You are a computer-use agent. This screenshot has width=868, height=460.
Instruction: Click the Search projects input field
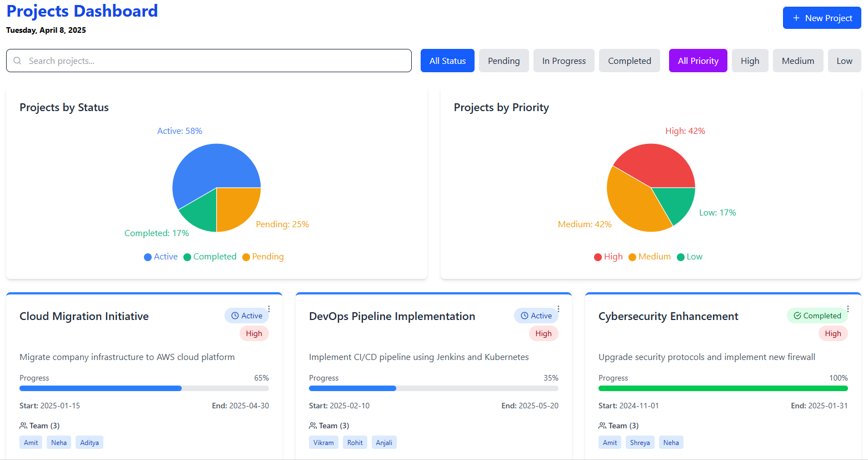pyautogui.click(x=208, y=61)
